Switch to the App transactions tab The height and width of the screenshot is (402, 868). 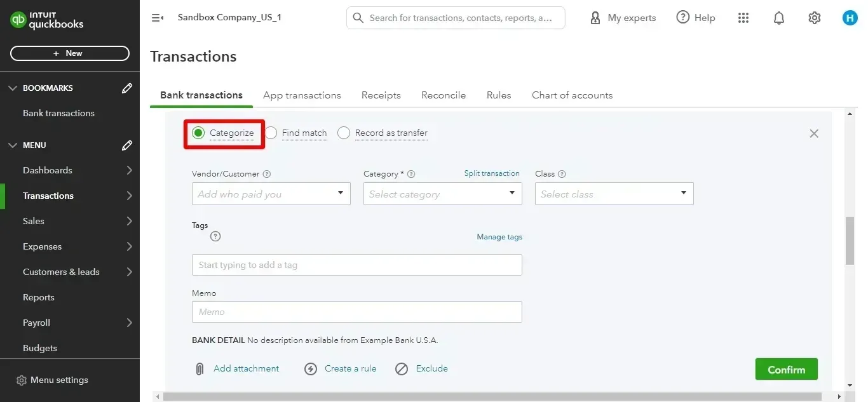point(302,95)
